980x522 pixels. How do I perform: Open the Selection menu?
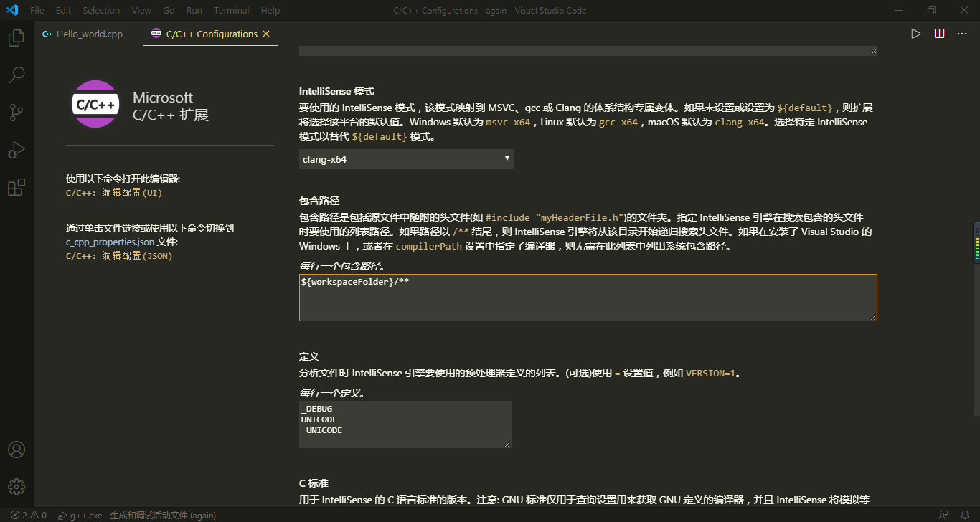point(101,11)
